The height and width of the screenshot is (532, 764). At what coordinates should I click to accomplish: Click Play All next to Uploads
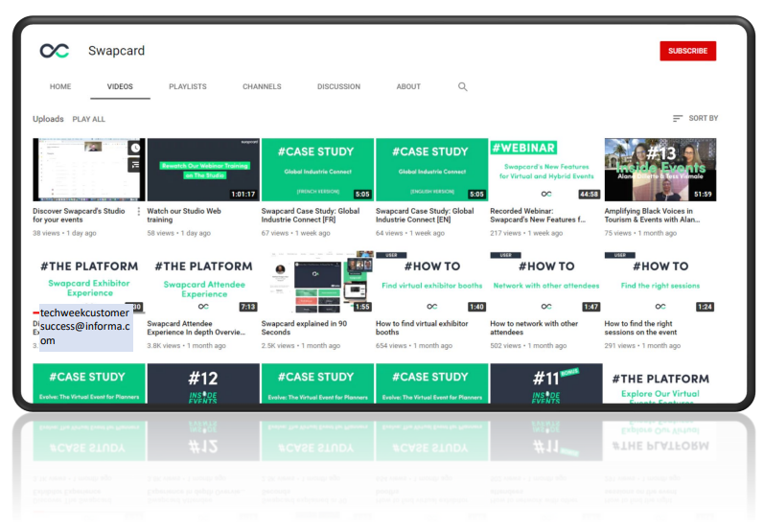[x=89, y=119]
